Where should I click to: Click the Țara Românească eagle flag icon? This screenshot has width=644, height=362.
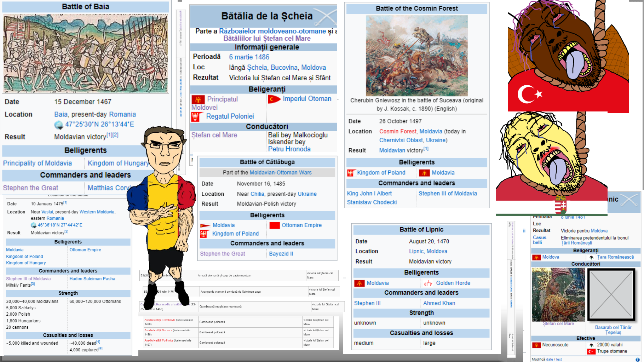(591, 257)
